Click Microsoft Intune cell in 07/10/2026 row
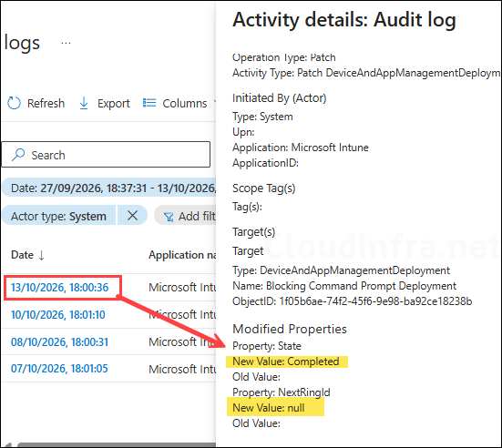Viewport: 502px width, 448px height. 182,369
